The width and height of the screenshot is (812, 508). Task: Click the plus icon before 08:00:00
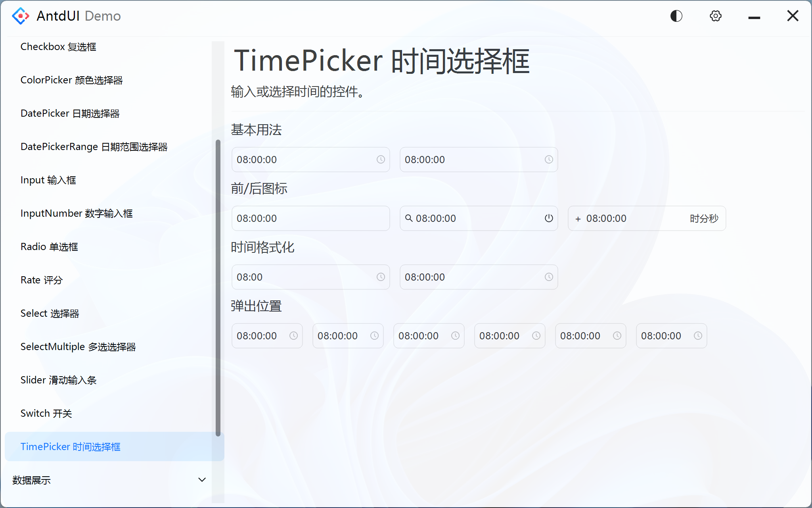pos(578,218)
